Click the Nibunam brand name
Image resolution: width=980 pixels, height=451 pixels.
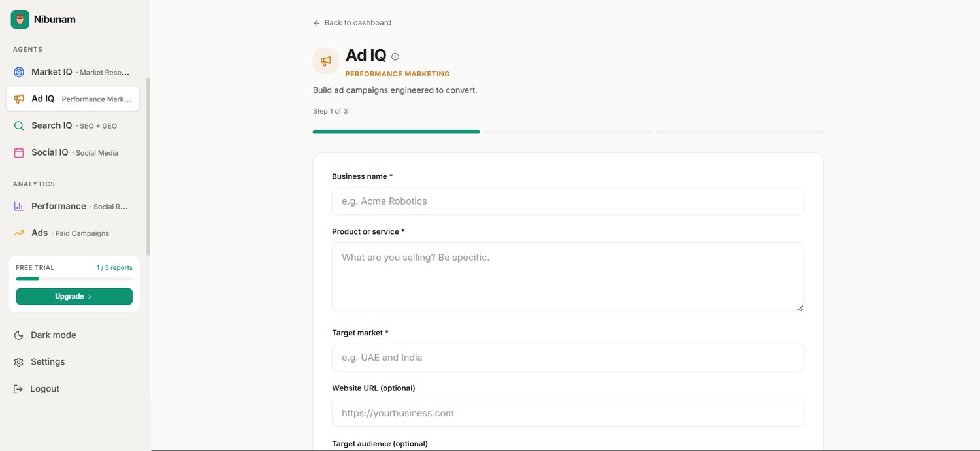click(55, 20)
